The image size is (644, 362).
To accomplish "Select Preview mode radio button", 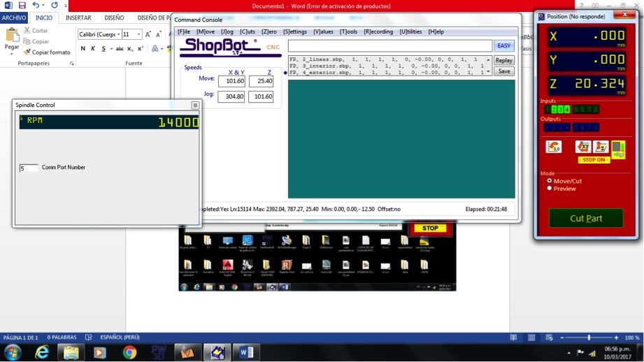I will (x=549, y=189).
